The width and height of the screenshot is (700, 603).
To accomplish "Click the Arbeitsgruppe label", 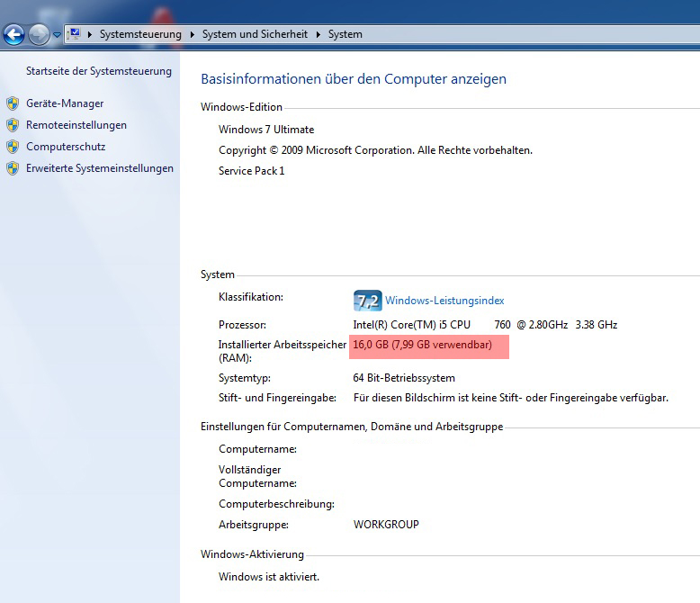I will (254, 525).
